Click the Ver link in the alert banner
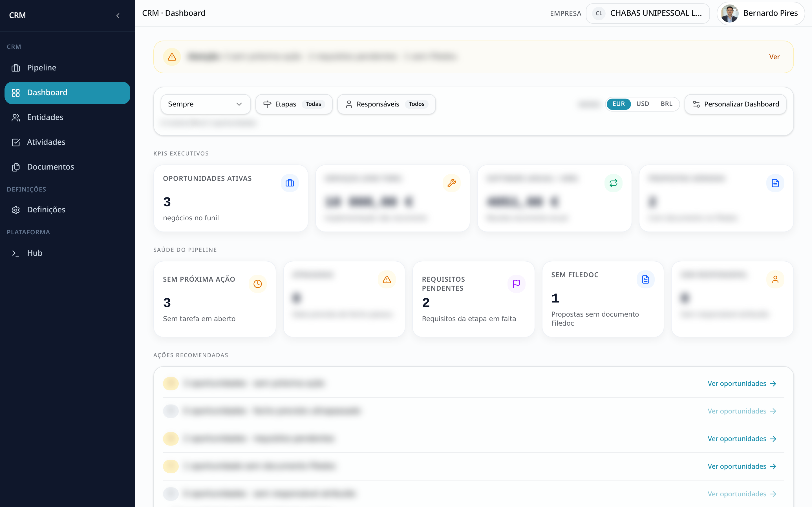The image size is (812, 507). (x=774, y=57)
